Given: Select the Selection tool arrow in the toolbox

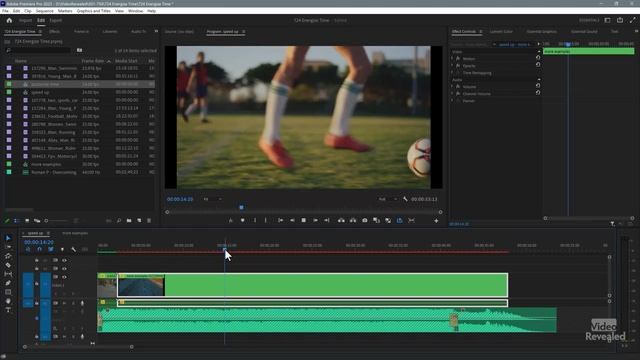Looking at the screenshot, I should point(8,238).
